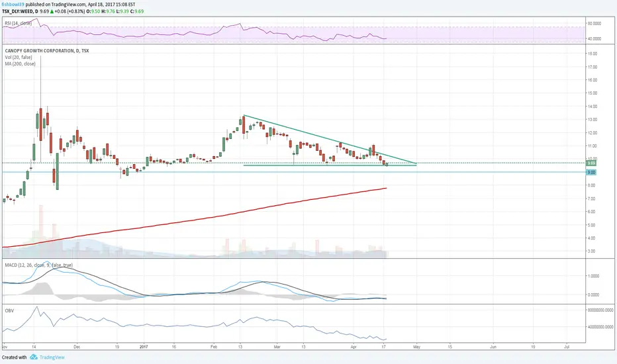
Task: Click the May label on date axis
Action: click(416, 347)
